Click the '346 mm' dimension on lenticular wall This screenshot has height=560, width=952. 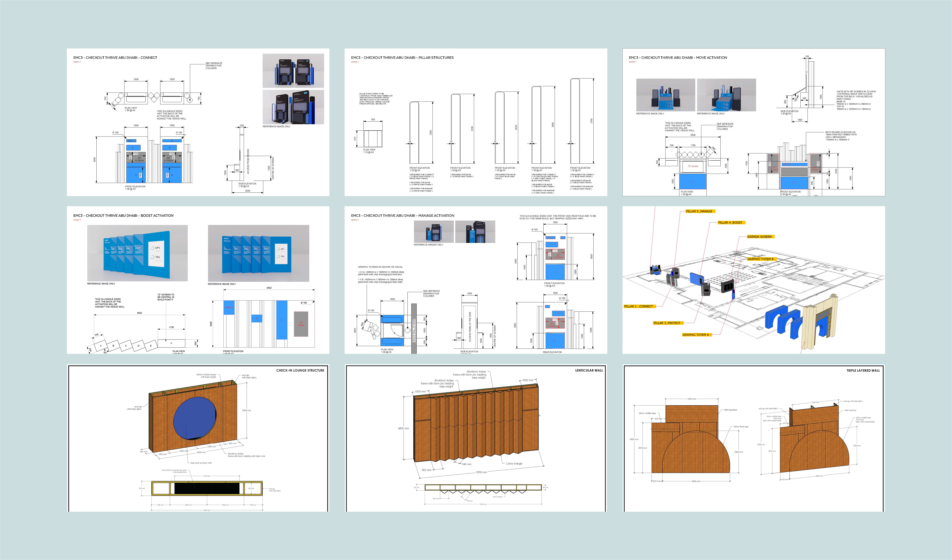coord(466,464)
